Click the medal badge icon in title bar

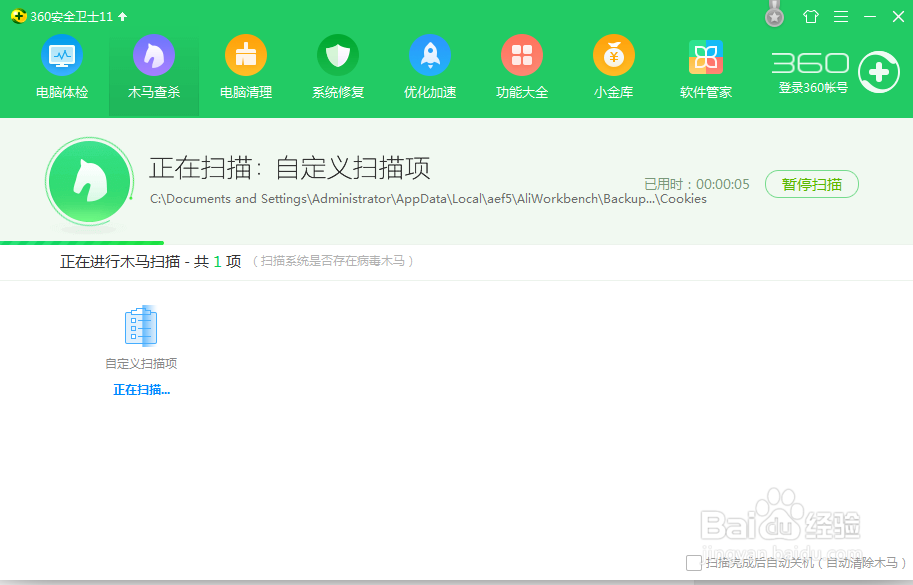coord(774,14)
